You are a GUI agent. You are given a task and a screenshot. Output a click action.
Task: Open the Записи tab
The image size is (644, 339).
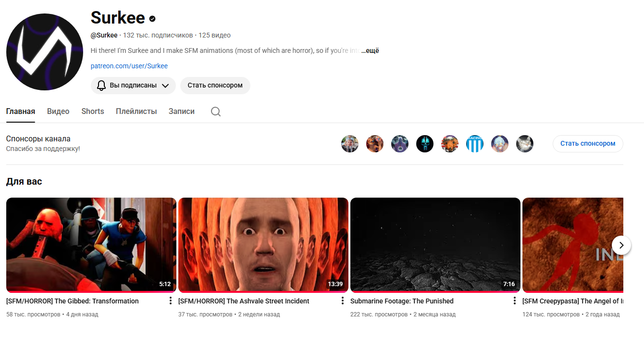[182, 112]
